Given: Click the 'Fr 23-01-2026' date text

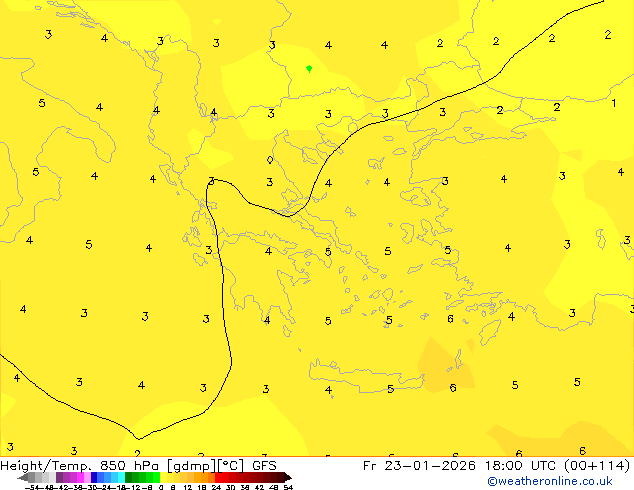Looking at the screenshot, I should tap(419, 466).
